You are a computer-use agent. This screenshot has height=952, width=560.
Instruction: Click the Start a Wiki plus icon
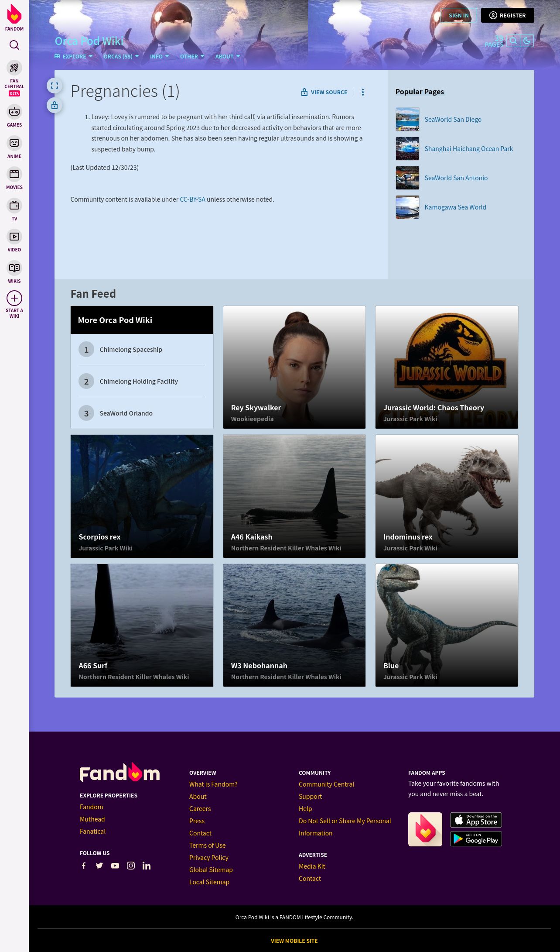[14, 298]
